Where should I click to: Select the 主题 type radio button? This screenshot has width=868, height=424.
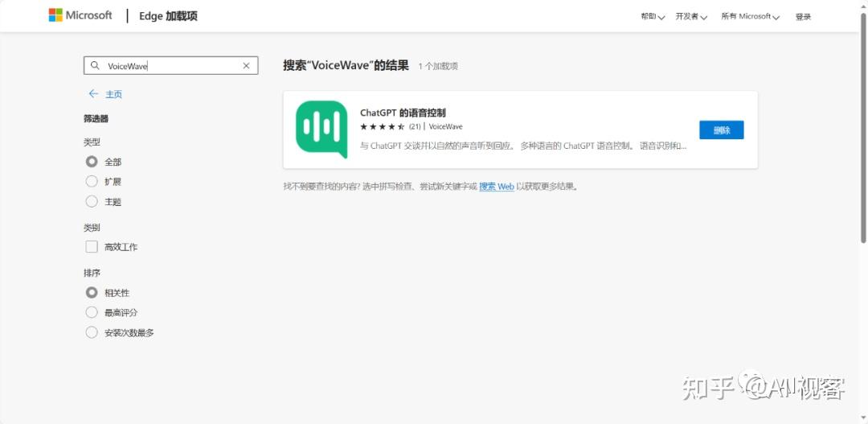tap(92, 202)
